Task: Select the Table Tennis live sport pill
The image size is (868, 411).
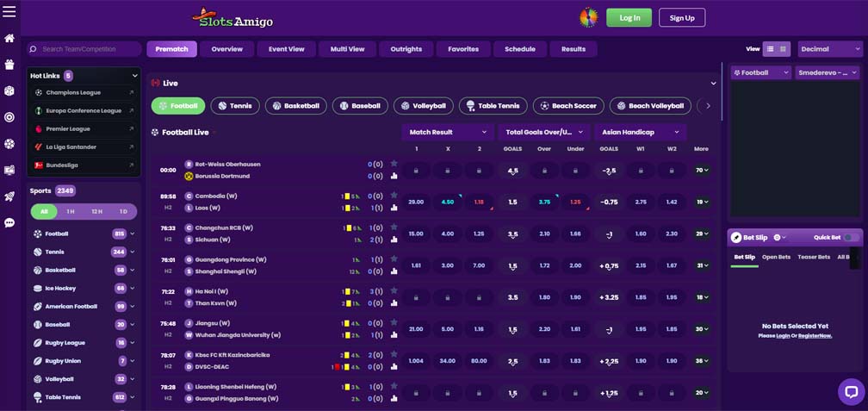Action: pyautogui.click(x=493, y=106)
